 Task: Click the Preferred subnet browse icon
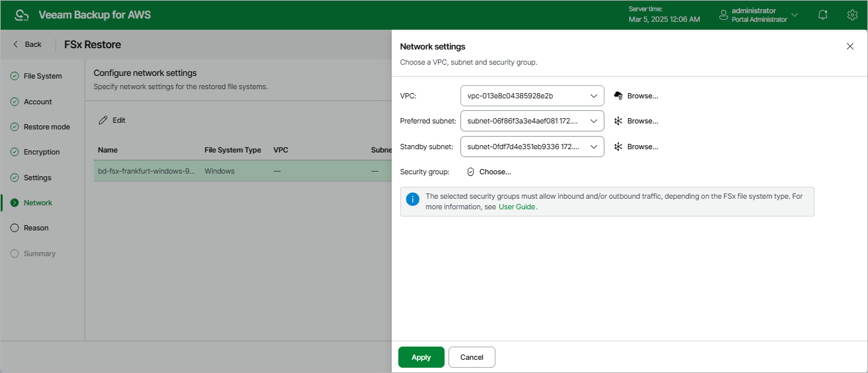[x=618, y=121]
